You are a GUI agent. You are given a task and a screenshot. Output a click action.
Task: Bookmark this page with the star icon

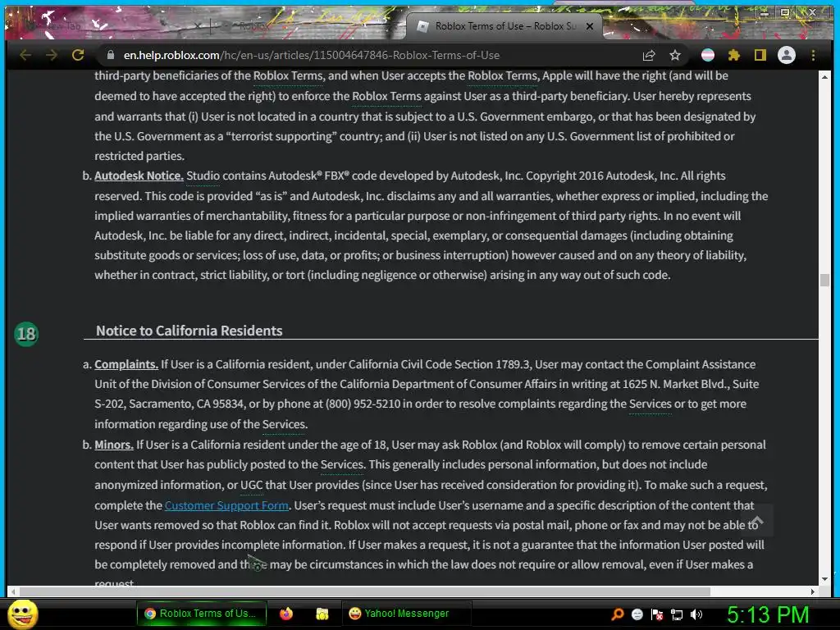(x=675, y=55)
